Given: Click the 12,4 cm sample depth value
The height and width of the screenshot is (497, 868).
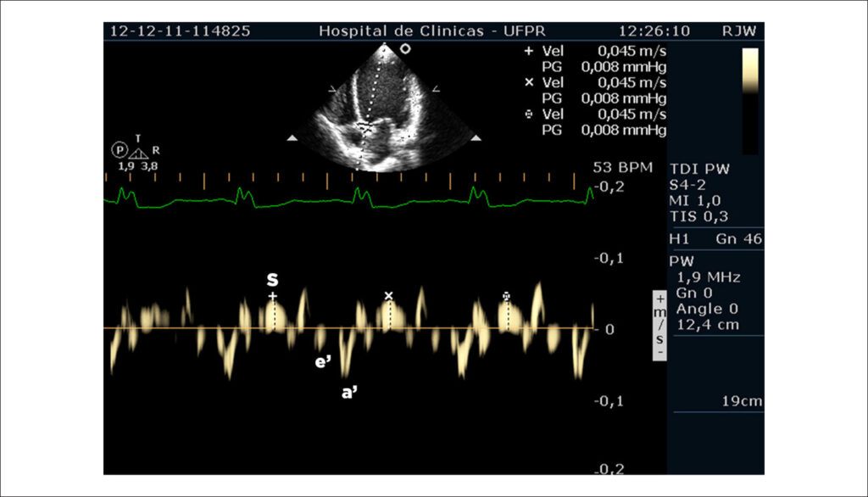Looking at the screenshot, I should [x=708, y=325].
